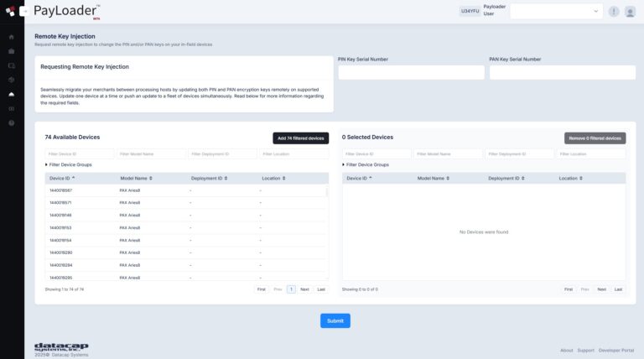Click Filter Device ID field in Selected Devices
The image size is (644, 359).
click(x=377, y=154)
